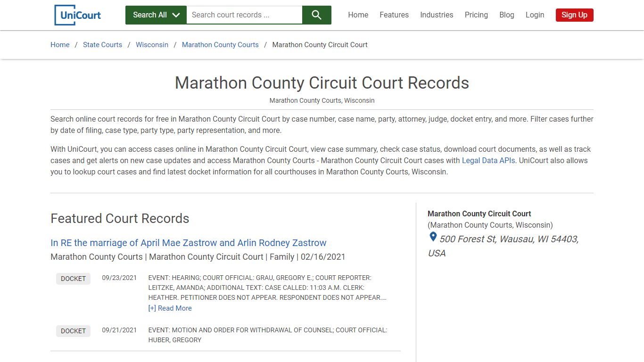Click the map pin location icon
This screenshot has width=644, height=362.
433,237
